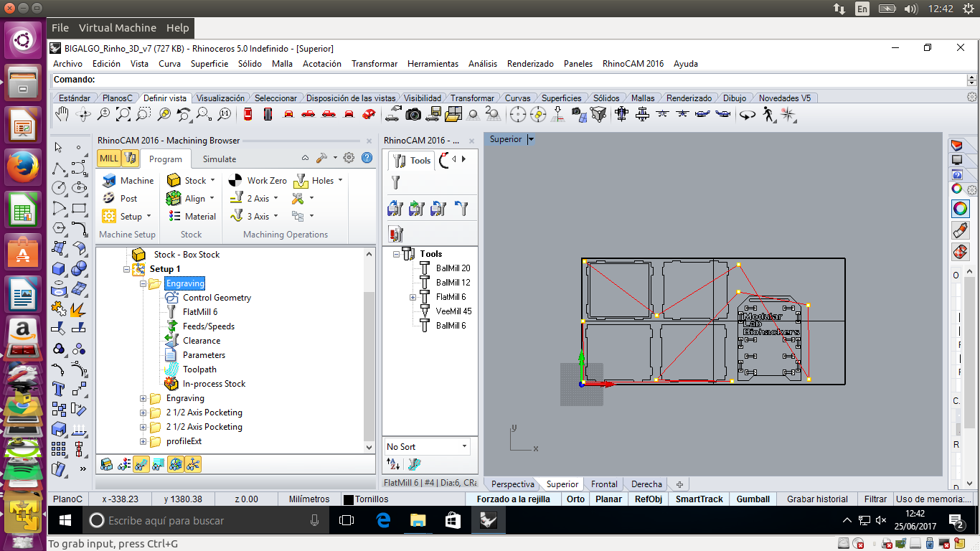The height and width of the screenshot is (551, 980).
Task: Toggle Orto mode in status bar
Action: pyautogui.click(x=575, y=499)
